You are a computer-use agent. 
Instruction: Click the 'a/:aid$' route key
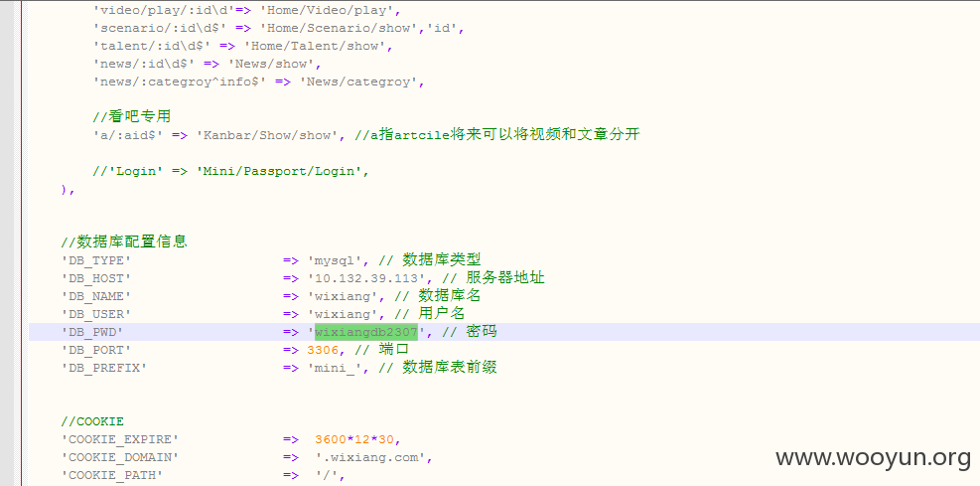tap(127, 134)
